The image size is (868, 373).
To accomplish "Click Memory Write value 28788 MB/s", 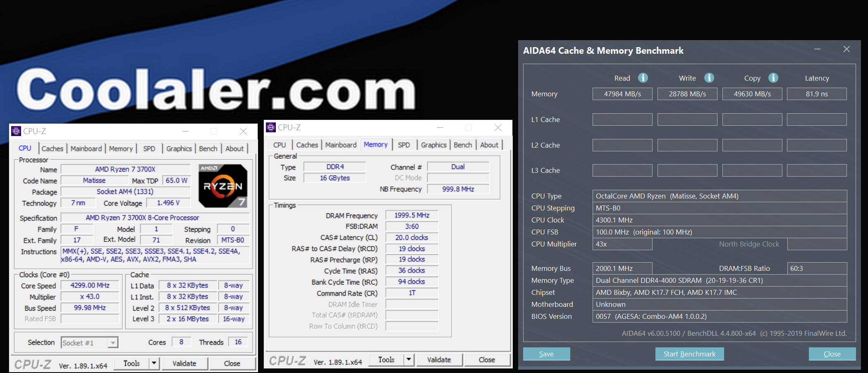I will pos(687,94).
